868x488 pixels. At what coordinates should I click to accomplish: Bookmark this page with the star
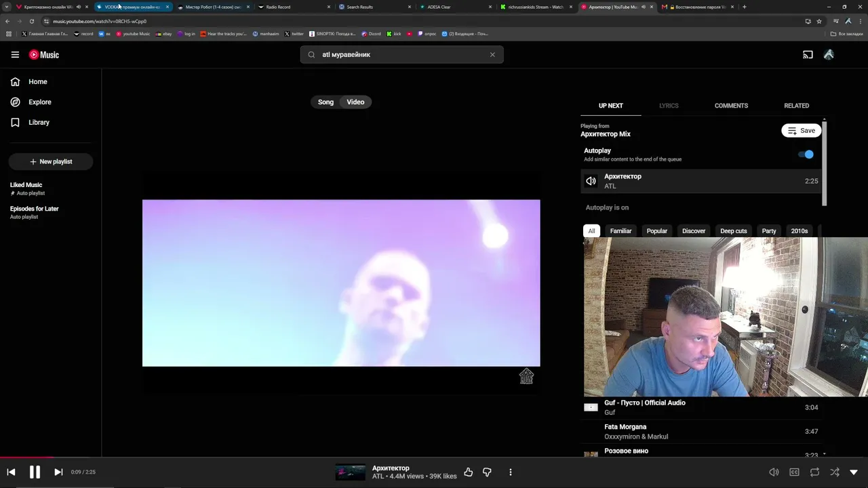[x=819, y=21]
